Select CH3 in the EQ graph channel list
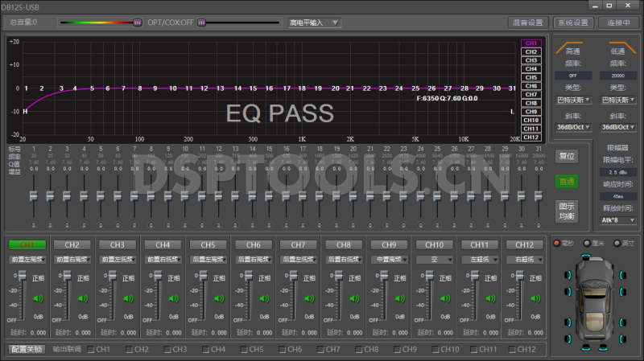This screenshot has width=644, height=361. tap(530, 60)
